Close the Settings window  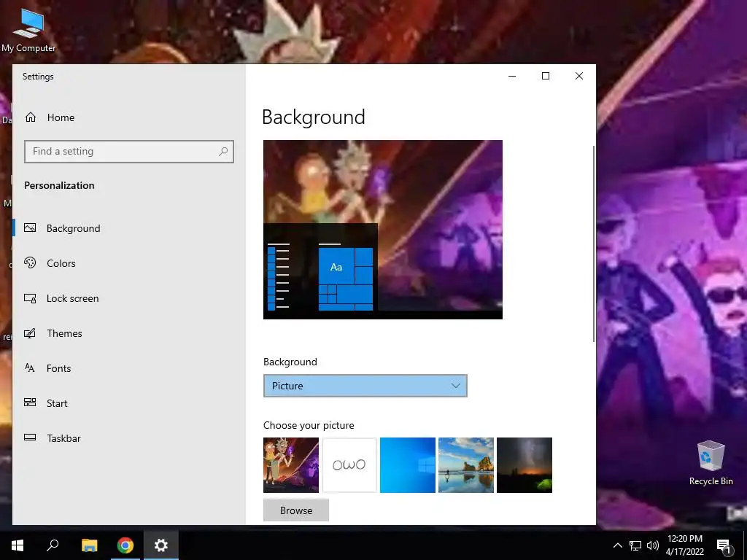578,76
